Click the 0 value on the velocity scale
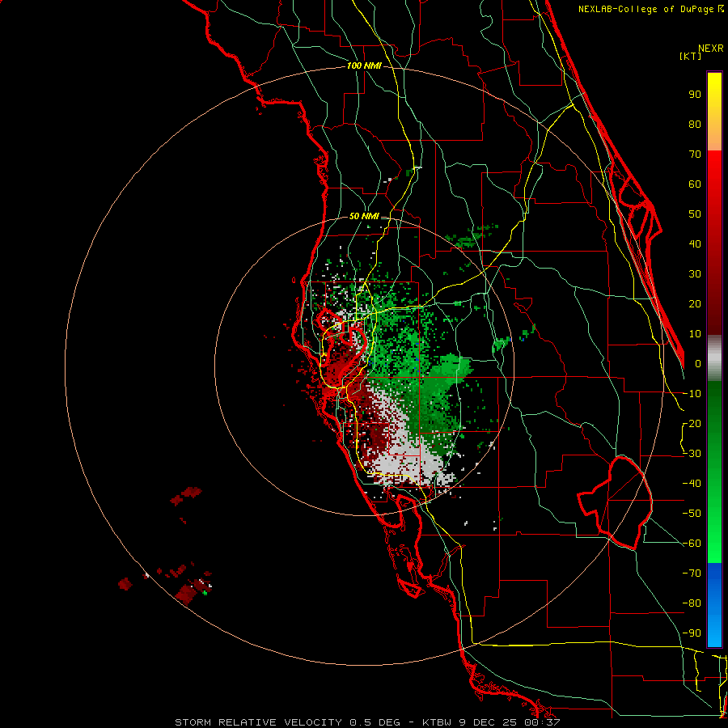 click(698, 363)
